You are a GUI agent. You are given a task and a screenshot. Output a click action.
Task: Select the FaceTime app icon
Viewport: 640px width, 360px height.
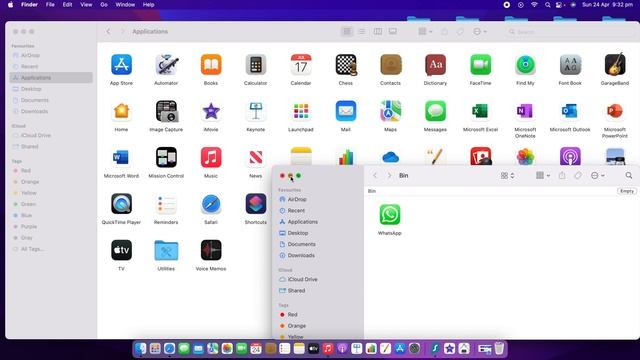pyautogui.click(x=480, y=64)
